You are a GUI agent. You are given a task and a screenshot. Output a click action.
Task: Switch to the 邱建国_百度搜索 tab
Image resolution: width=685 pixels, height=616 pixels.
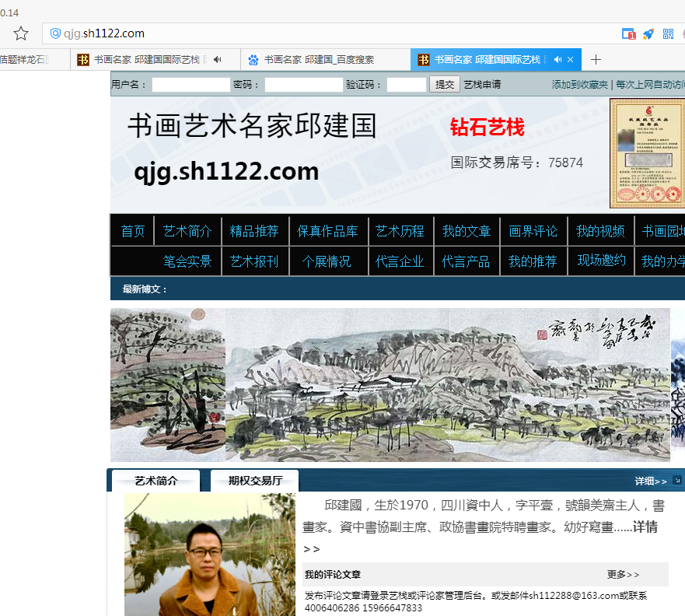pos(326,59)
